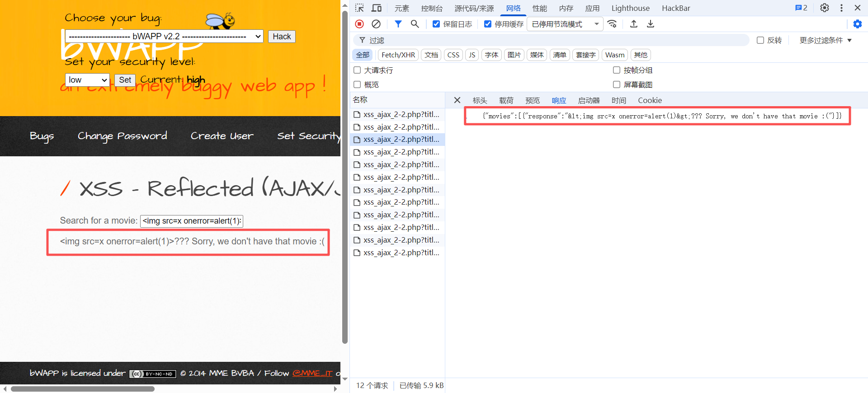Close the request details panel

tap(457, 100)
